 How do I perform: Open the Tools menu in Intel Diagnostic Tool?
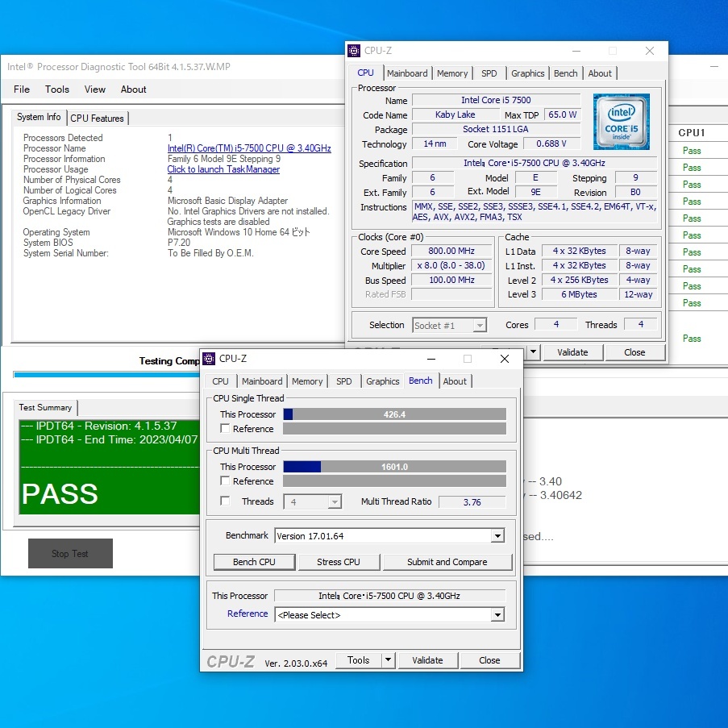[x=57, y=89]
